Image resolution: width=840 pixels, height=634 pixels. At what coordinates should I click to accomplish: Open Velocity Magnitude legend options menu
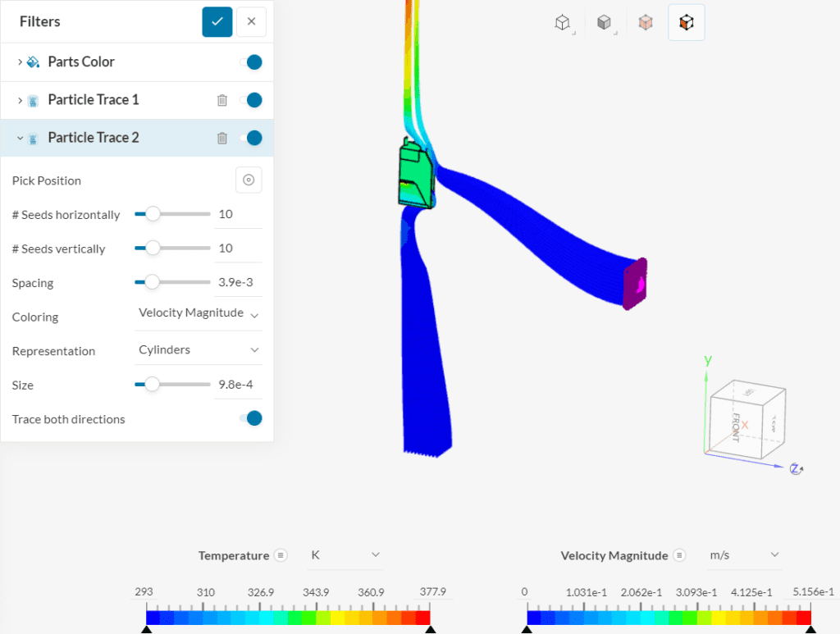681,555
